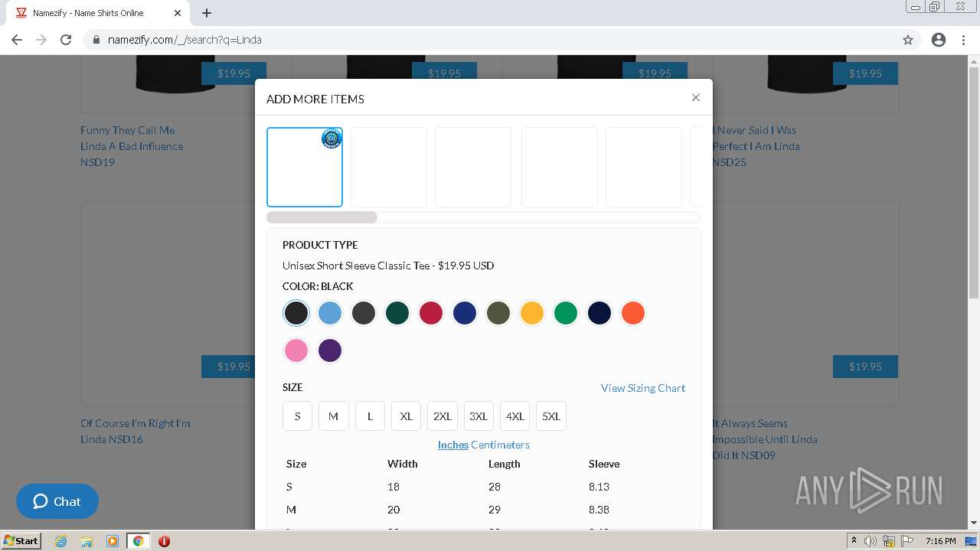Screen dimensions: 980x551
Task: Open the red security taskbar icon
Action: [x=164, y=541]
